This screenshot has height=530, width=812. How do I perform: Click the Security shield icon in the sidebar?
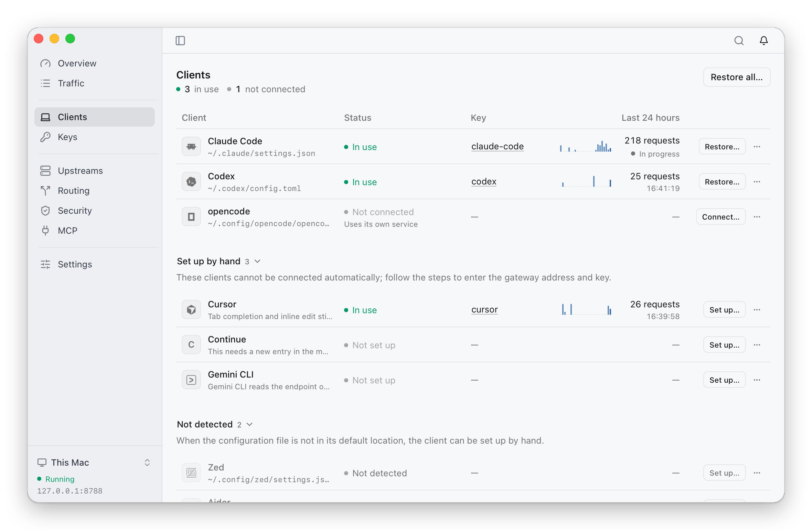coord(45,211)
